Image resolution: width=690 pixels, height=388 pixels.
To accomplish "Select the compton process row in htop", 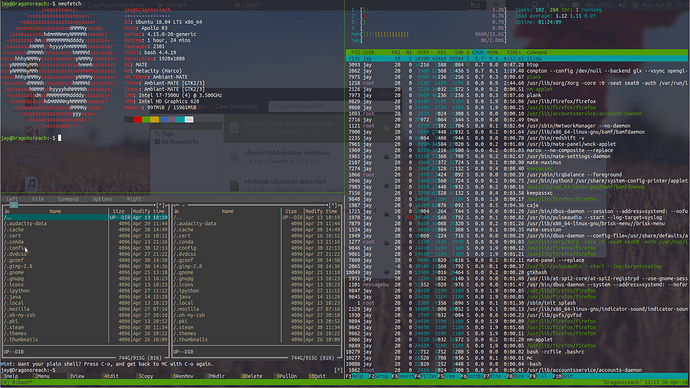I will 517,71.
